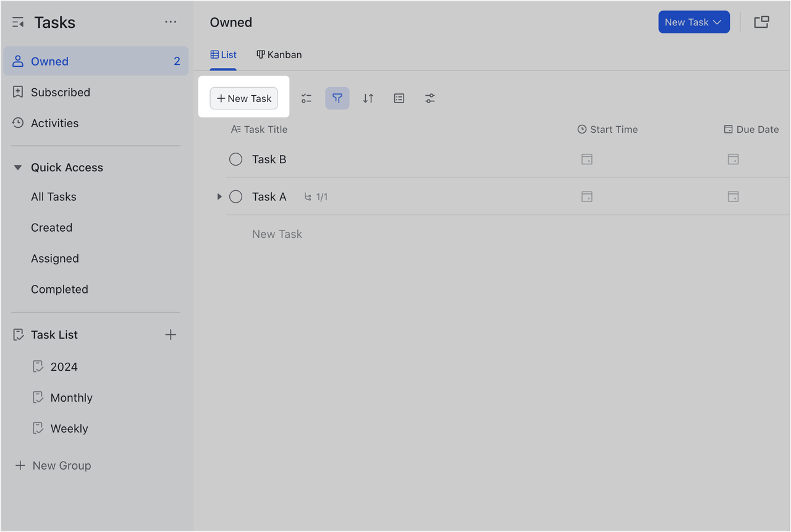Click the plus to add a new Task List
This screenshot has width=791, height=532.
click(x=171, y=334)
